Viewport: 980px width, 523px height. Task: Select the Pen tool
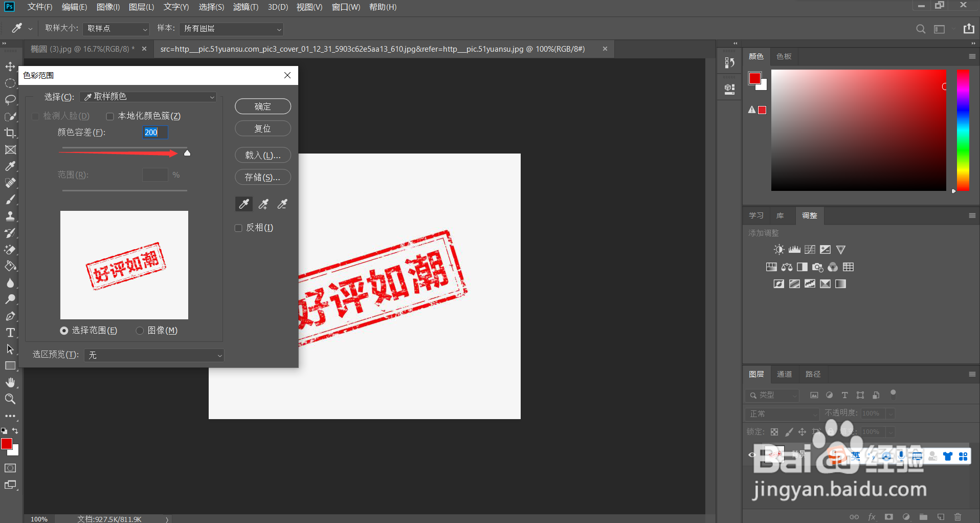point(10,316)
